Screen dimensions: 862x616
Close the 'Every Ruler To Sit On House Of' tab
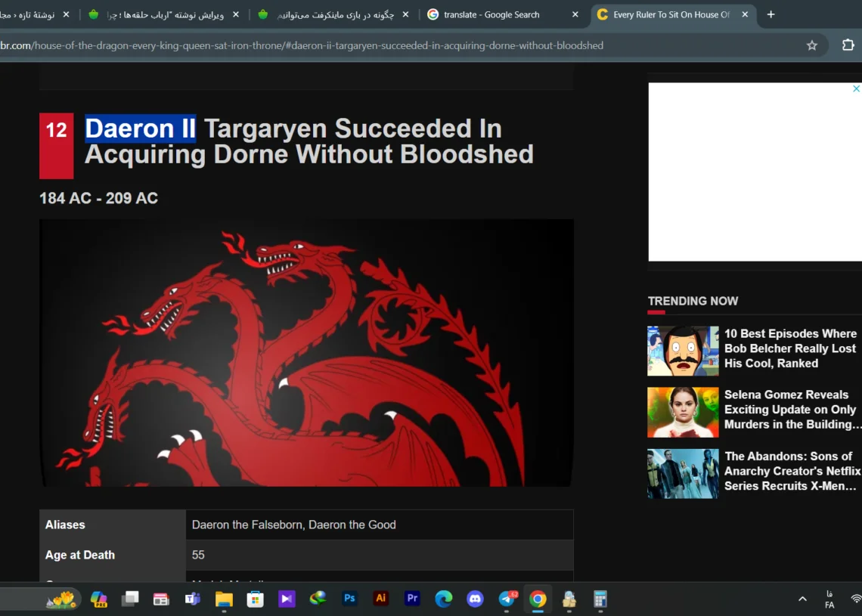pos(745,14)
